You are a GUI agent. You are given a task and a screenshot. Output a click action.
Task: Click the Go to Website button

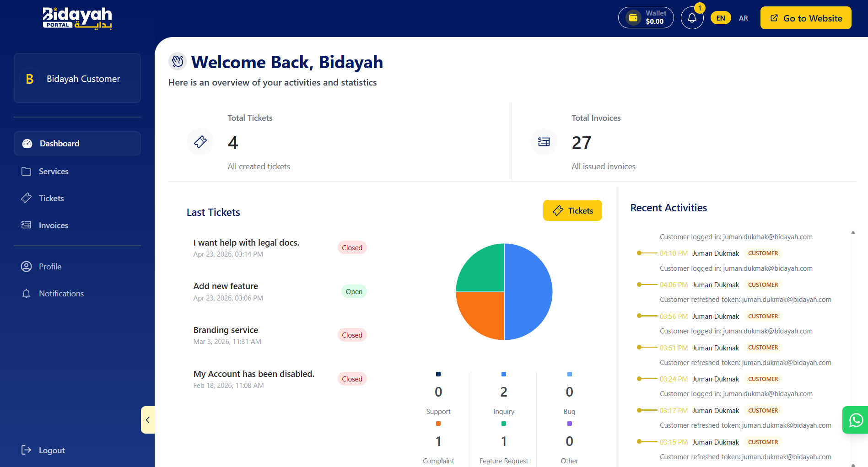[x=805, y=18]
